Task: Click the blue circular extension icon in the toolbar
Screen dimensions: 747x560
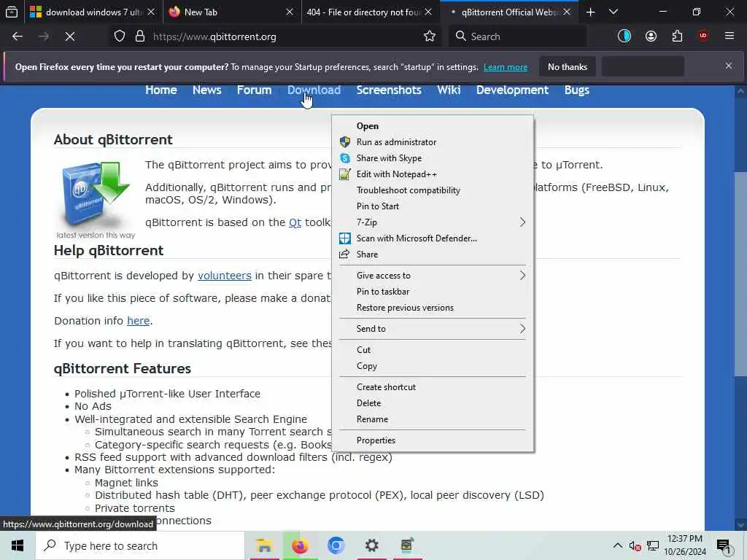Action: (x=624, y=36)
